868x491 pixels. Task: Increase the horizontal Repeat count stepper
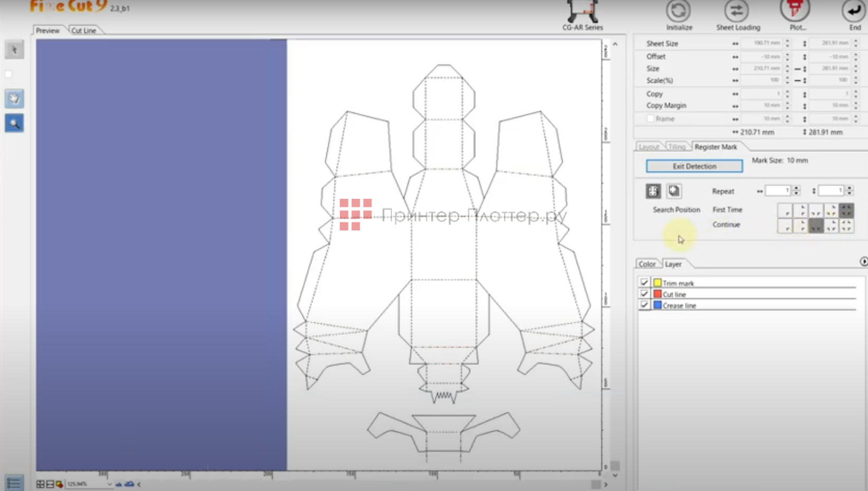(796, 188)
